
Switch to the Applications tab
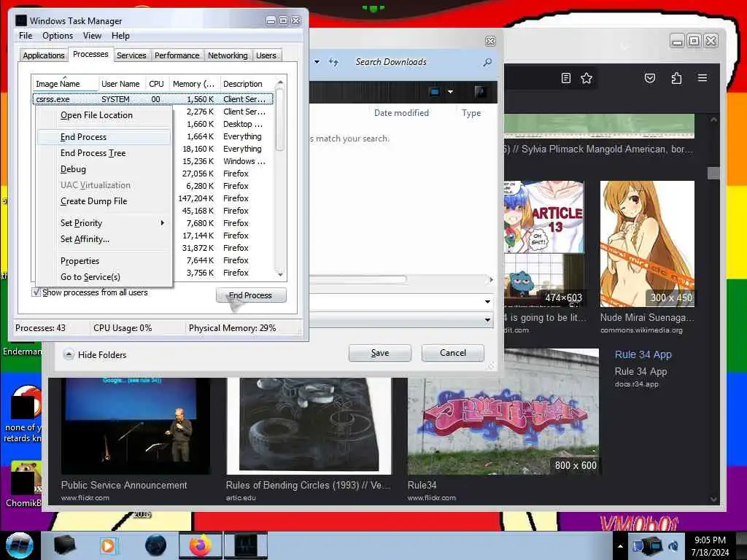[43, 55]
